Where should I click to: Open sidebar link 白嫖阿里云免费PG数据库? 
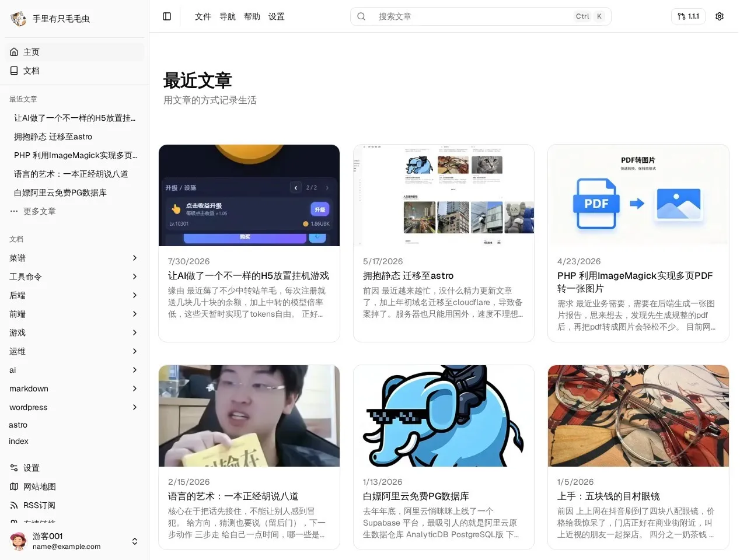(60, 192)
